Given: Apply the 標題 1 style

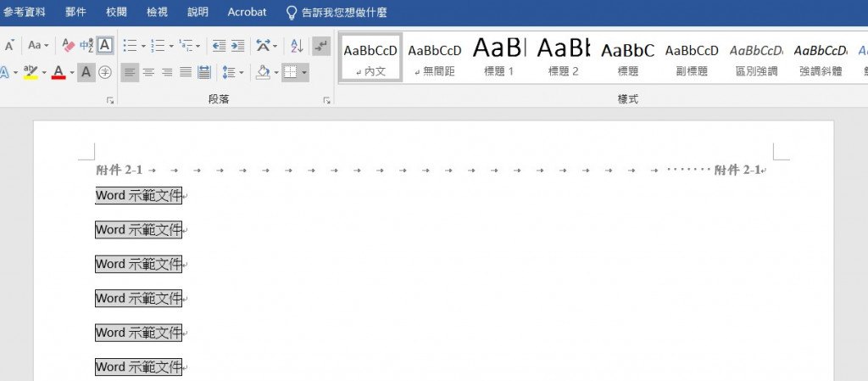Looking at the screenshot, I should pos(499,57).
